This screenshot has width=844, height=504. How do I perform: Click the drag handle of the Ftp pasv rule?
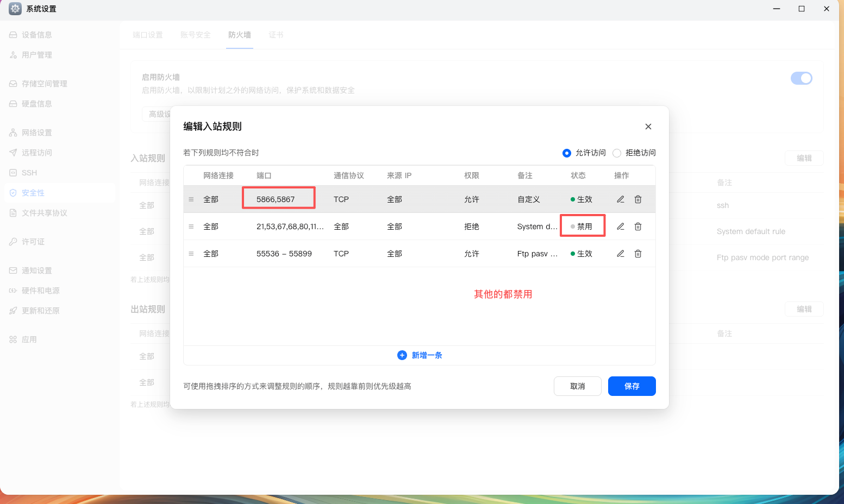point(191,254)
